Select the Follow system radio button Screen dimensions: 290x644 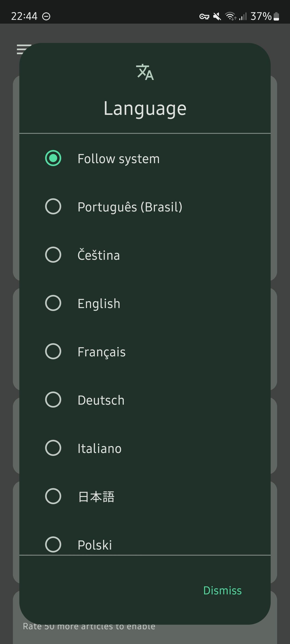tap(53, 158)
